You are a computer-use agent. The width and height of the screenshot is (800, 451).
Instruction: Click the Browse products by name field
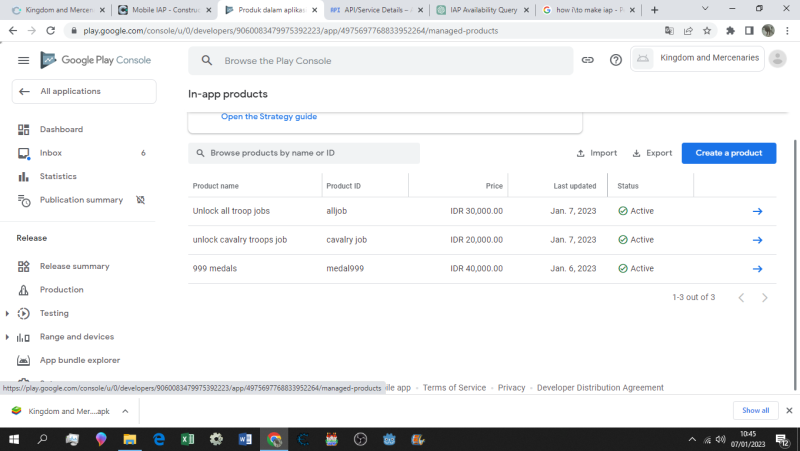pyautogui.click(x=304, y=153)
